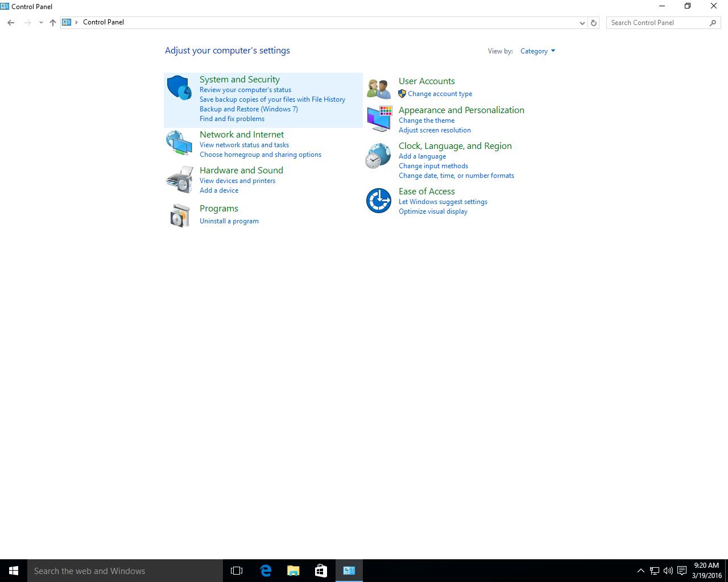
Task: Open the Ease of Access icon
Action: tap(379, 201)
